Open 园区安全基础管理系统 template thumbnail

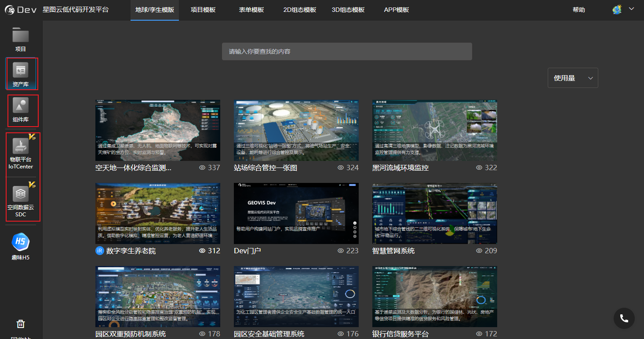[296, 296]
